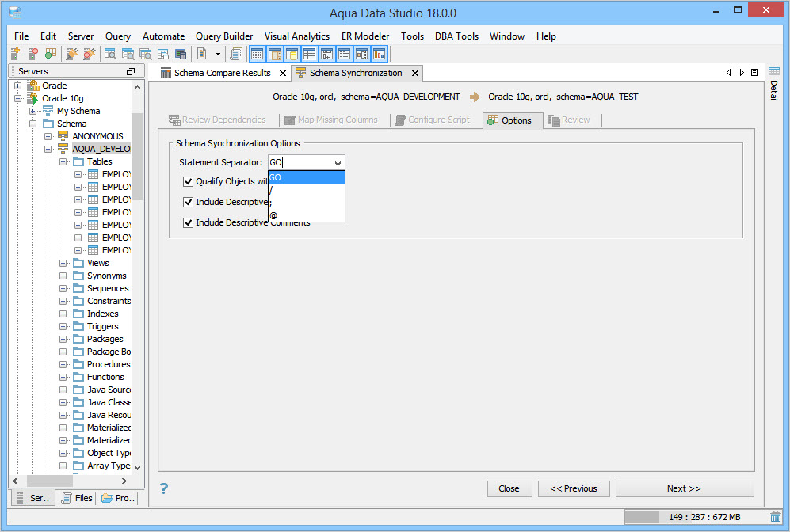Image resolution: width=790 pixels, height=532 pixels.
Task: Click the Next >> button
Action: pos(684,488)
